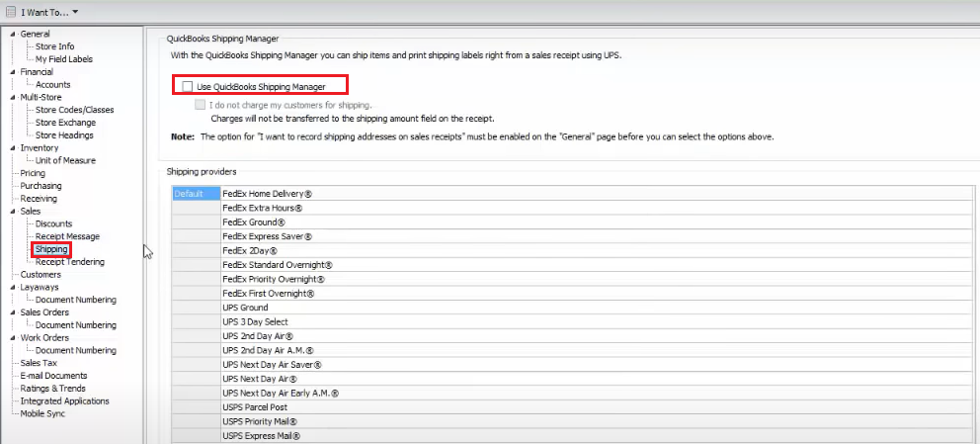The image size is (980, 444).
Task: Open Document Numbering under Sales Orders
Action: 76,325
